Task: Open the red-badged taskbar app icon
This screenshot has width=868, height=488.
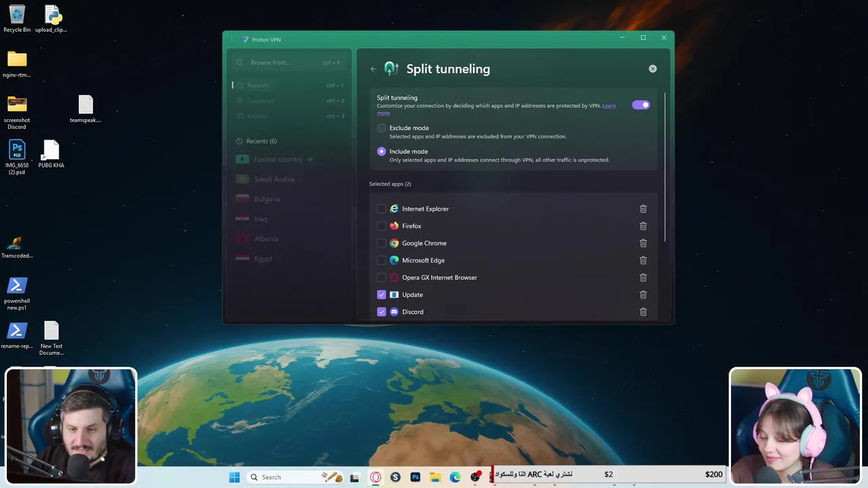Action: click(475, 477)
